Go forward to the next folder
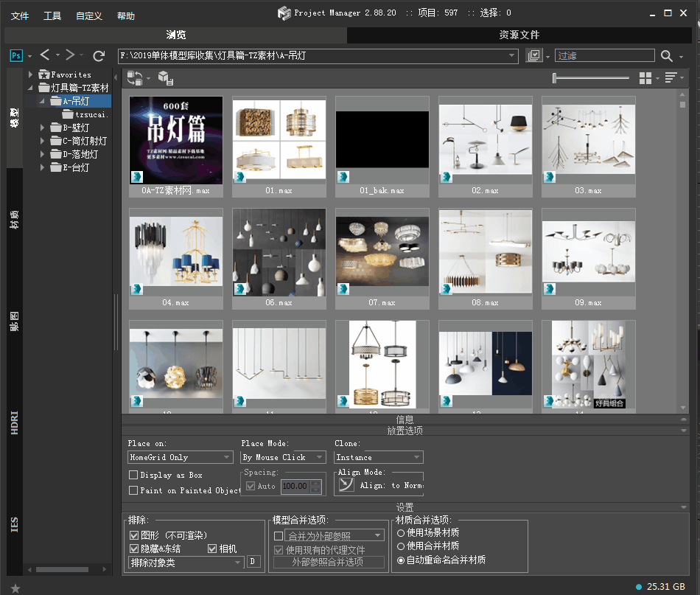The width and height of the screenshot is (700, 595). [x=70, y=55]
